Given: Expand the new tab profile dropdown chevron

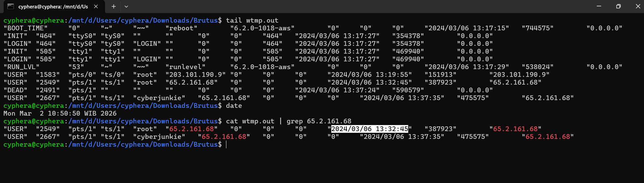Looking at the screenshot, I should [126, 6].
